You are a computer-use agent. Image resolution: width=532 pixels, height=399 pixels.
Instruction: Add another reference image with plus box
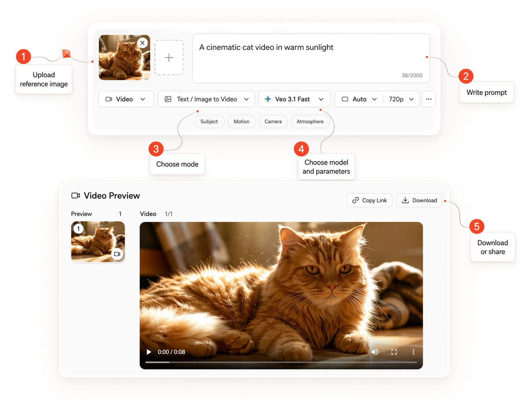click(169, 58)
